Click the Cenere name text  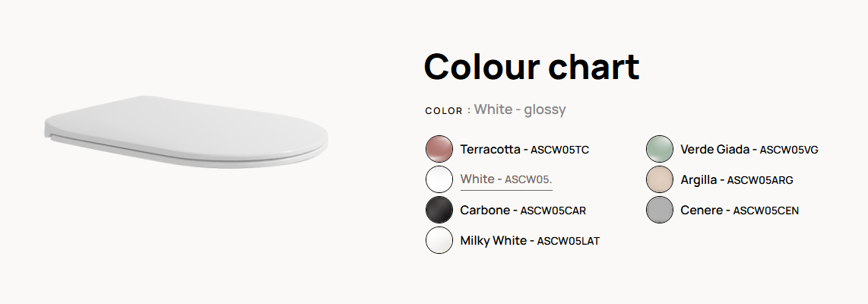pos(702,210)
